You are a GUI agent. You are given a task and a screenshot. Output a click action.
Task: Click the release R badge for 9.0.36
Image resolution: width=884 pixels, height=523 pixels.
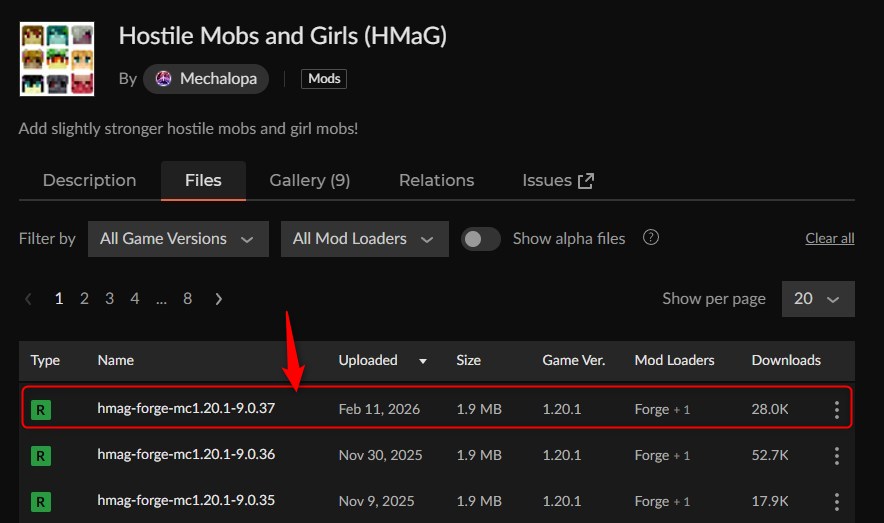pyautogui.click(x=41, y=456)
